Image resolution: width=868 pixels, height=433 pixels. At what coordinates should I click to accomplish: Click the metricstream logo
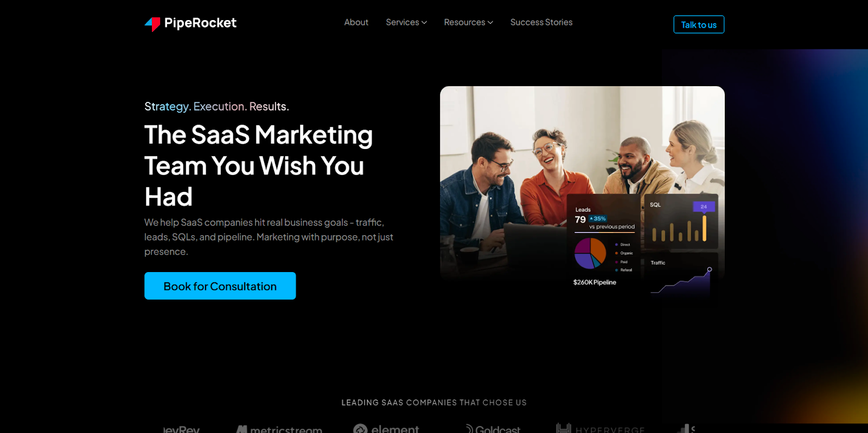coord(279,429)
